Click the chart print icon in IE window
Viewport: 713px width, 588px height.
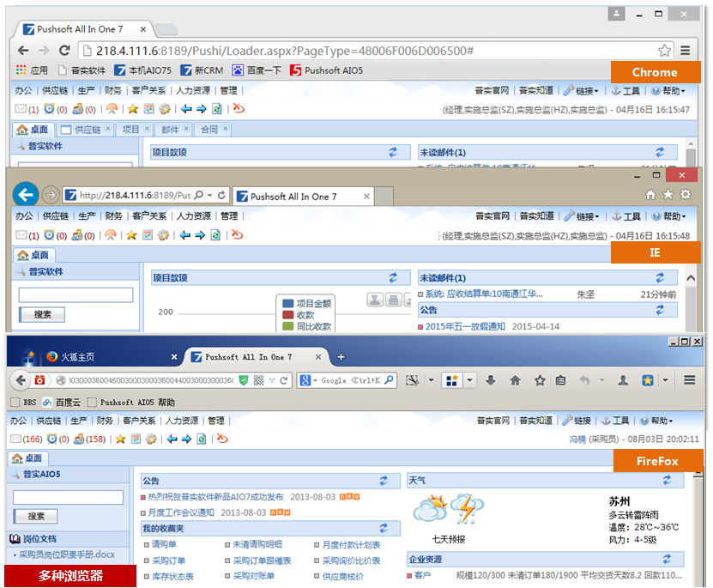pos(393,300)
